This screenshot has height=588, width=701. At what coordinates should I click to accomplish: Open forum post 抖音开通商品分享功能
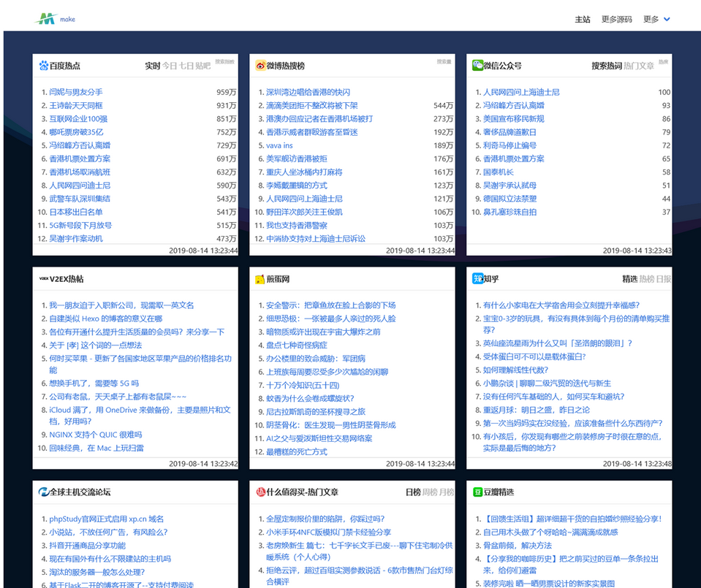coord(87,545)
